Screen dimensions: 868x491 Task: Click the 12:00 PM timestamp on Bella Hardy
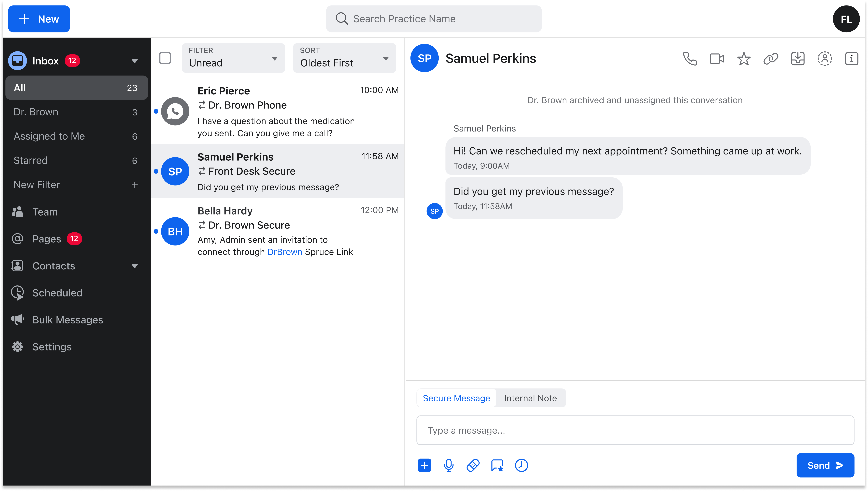coord(379,210)
